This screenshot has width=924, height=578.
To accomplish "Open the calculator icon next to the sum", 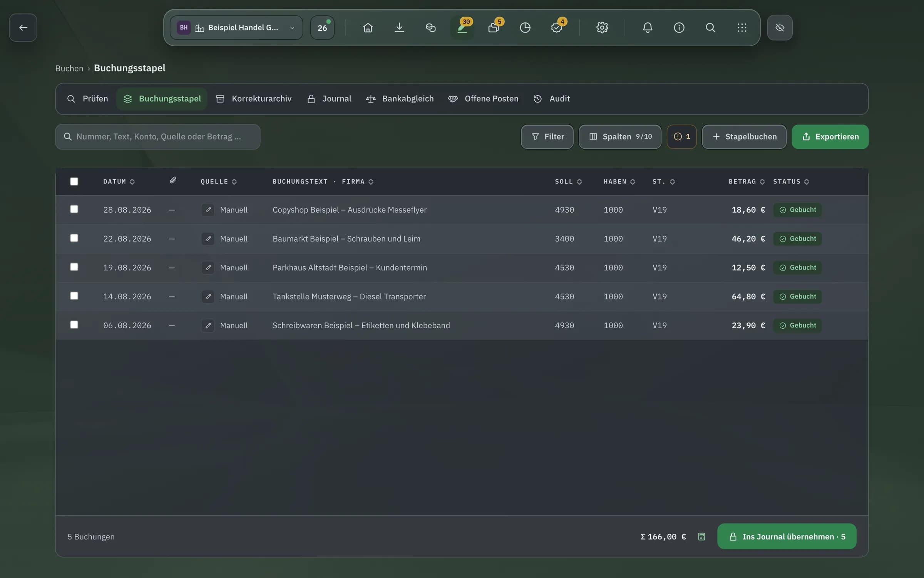I will point(701,536).
